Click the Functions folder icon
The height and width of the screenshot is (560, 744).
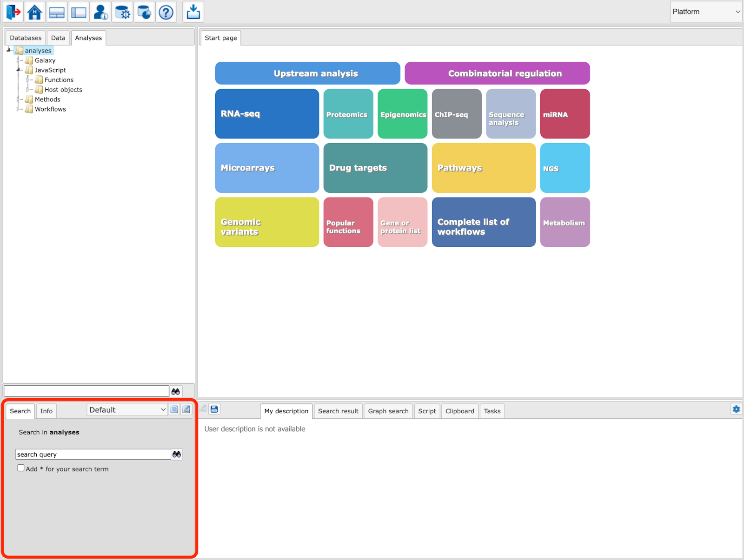tap(39, 80)
